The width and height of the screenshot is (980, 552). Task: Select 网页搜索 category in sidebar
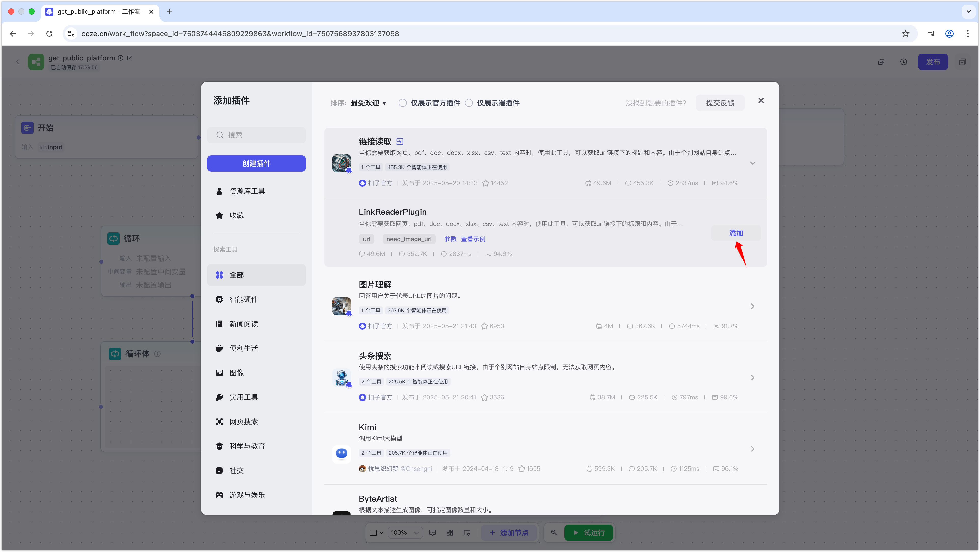tap(244, 422)
